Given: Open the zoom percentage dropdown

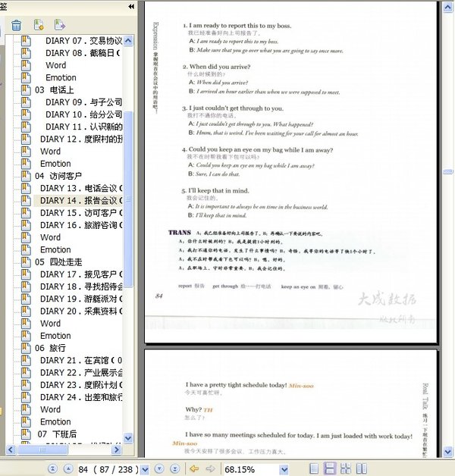Looking at the screenshot, I should point(284,469).
